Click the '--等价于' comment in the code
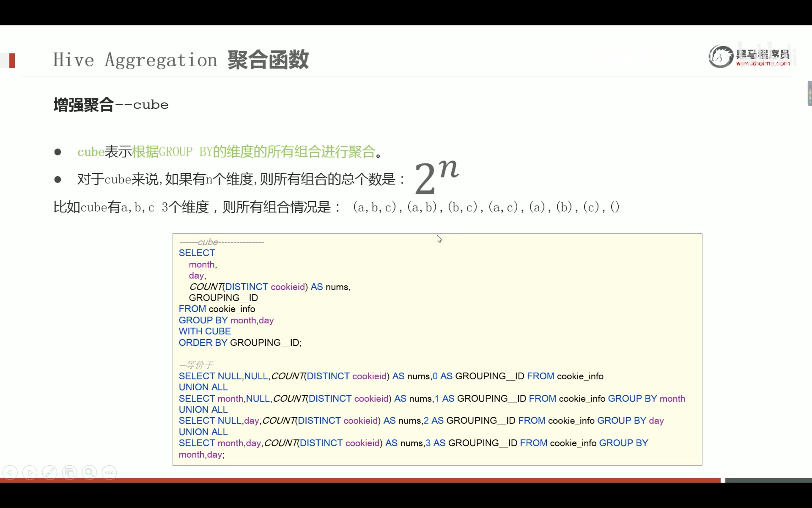 [196, 365]
